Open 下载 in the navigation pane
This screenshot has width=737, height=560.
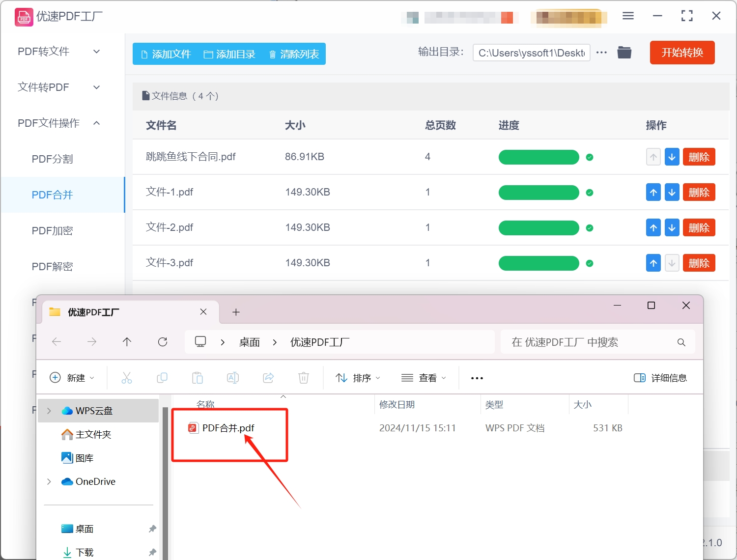click(77, 552)
